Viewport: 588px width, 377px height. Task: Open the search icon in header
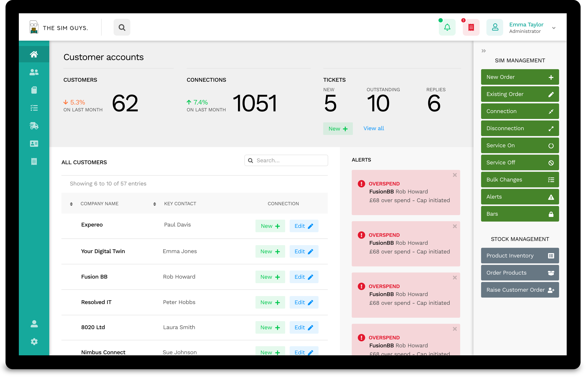click(x=122, y=27)
